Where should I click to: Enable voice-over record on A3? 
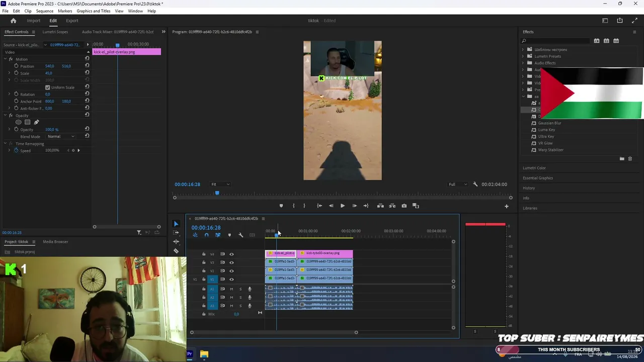tap(250, 306)
